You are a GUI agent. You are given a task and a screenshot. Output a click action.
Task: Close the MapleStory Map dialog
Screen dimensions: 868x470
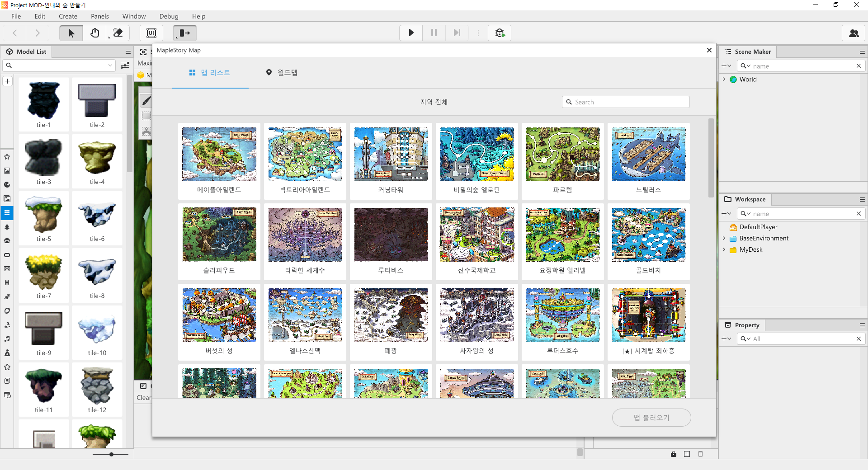(x=709, y=50)
